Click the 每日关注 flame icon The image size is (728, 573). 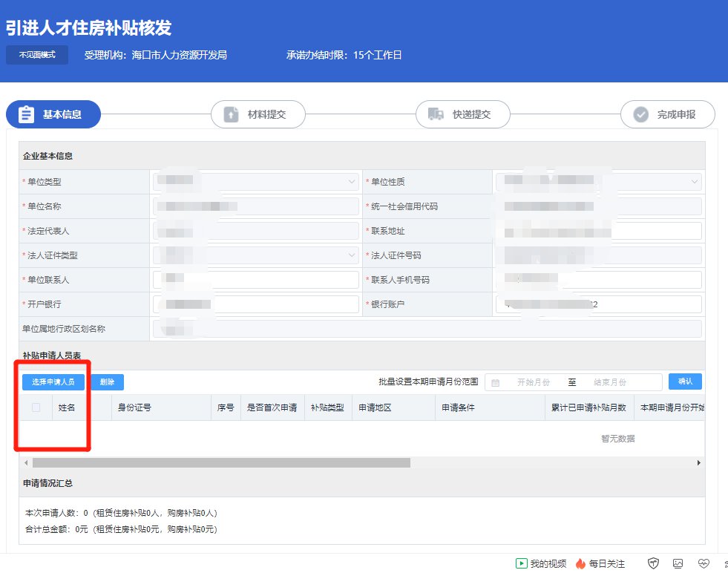pos(580,563)
